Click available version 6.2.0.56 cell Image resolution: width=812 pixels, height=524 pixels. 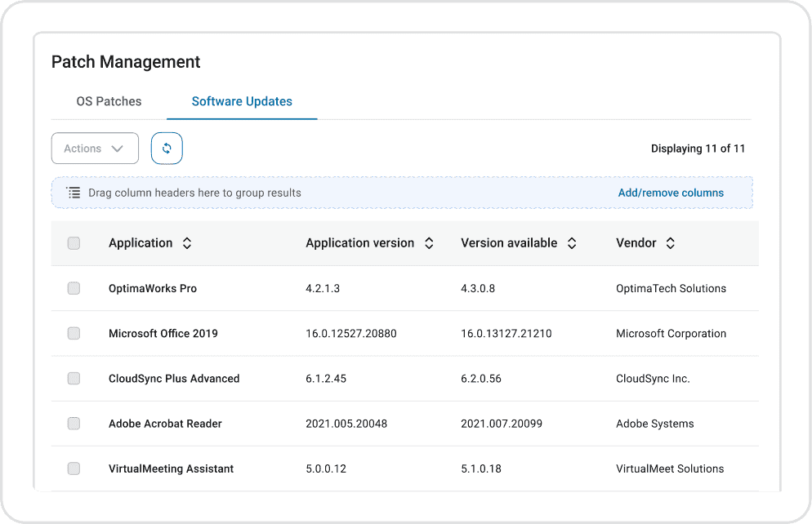click(x=481, y=378)
